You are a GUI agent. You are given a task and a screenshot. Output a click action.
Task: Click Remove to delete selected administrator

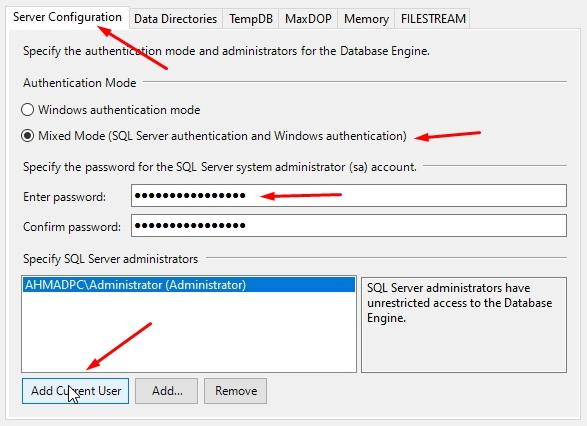tap(235, 391)
